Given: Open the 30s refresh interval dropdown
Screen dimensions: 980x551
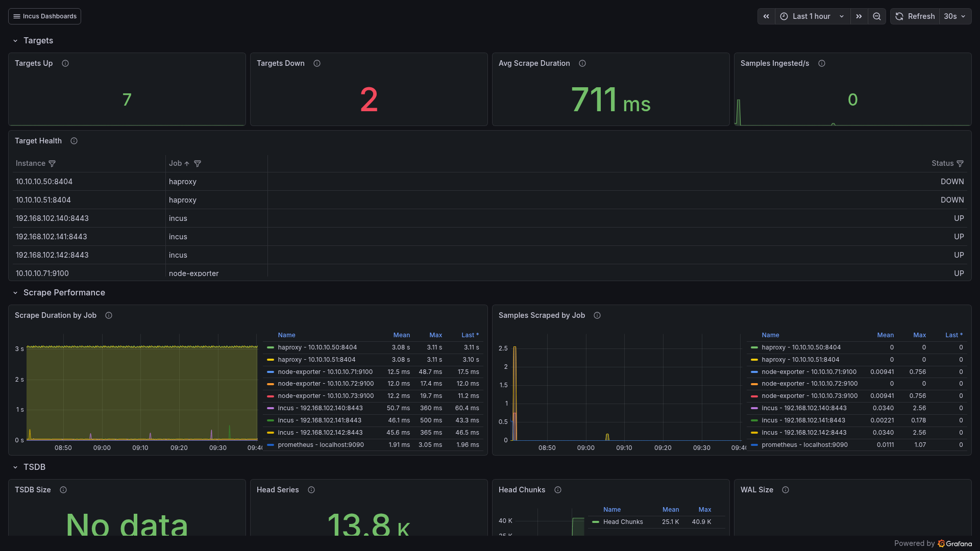Looking at the screenshot, I should pos(955,16).
